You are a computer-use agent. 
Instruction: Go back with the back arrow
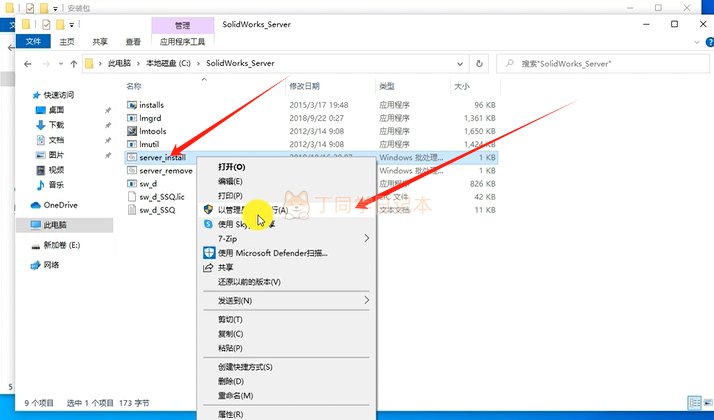(28, 64)
